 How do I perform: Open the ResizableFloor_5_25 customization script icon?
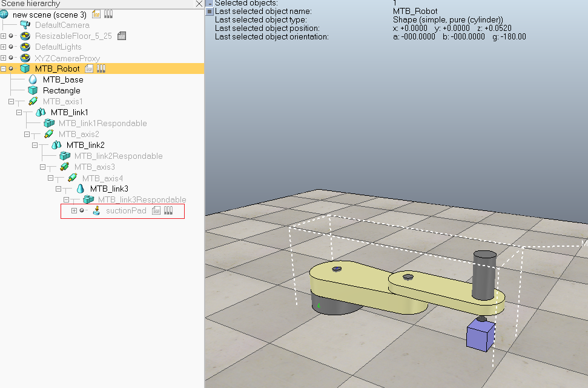pos(122,36)
